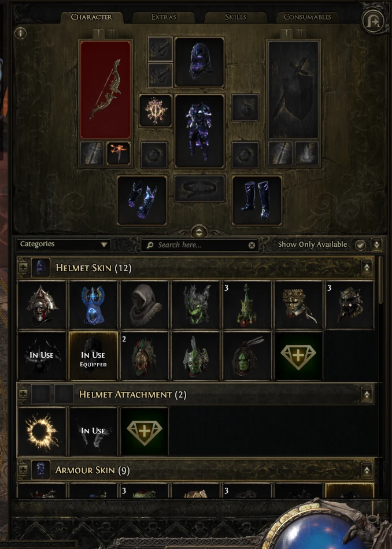Viewport: 392px width, 549px height.
Task: Select the glowing sun ring helmet attachment
Action: (x=42, y=431)
